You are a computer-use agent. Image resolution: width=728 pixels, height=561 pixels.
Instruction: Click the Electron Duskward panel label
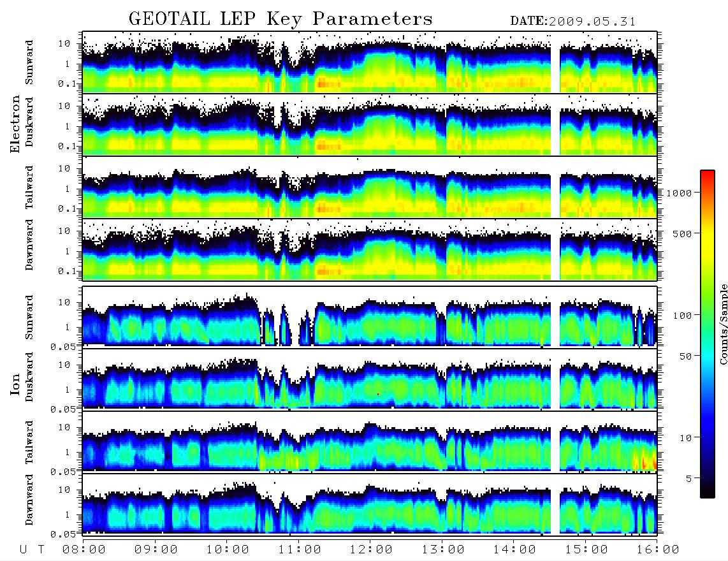pos(29,122)
